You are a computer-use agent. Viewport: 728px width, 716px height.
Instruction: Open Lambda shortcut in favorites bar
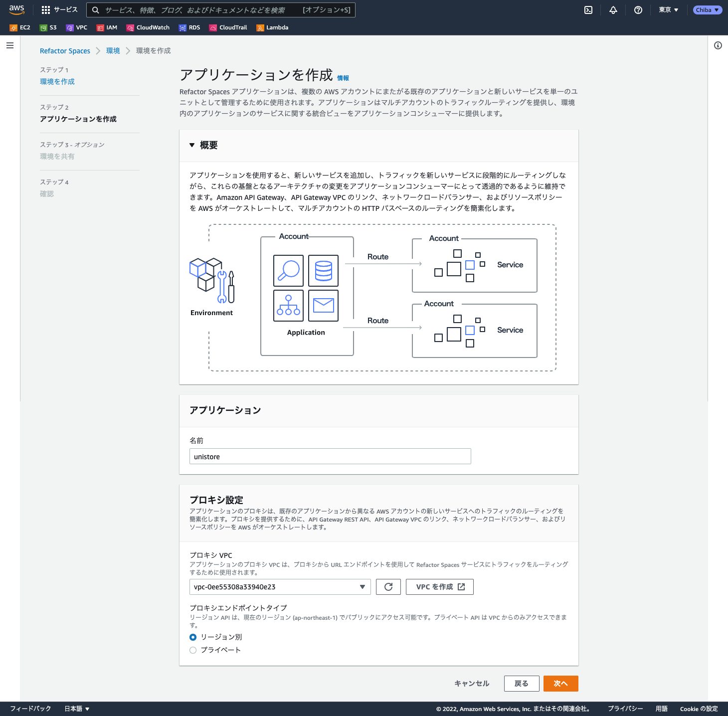pos(272,27)
